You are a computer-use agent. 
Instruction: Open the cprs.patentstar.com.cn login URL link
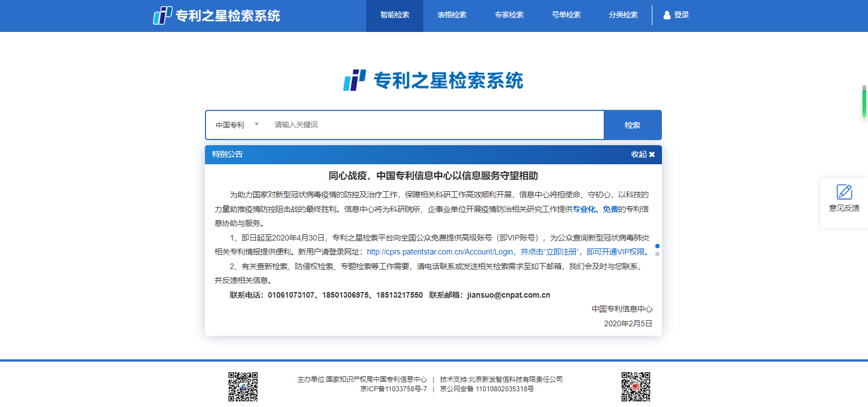440,251
